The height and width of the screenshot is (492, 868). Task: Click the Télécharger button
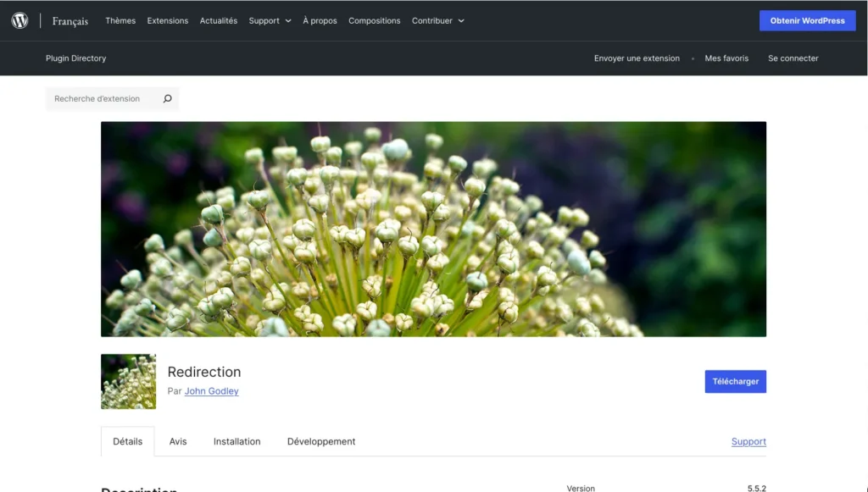pyautogui.click(x=735, y=381)
